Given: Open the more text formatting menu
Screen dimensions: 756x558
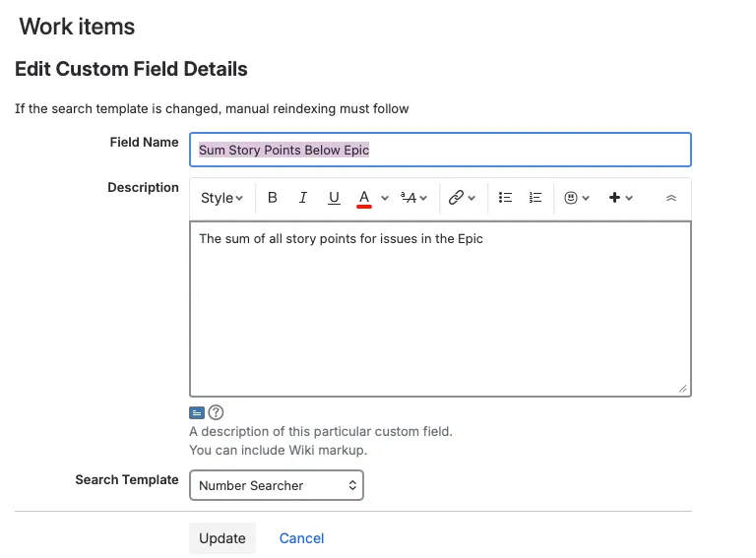Looking at the screenshot, I should pos(413,198).
